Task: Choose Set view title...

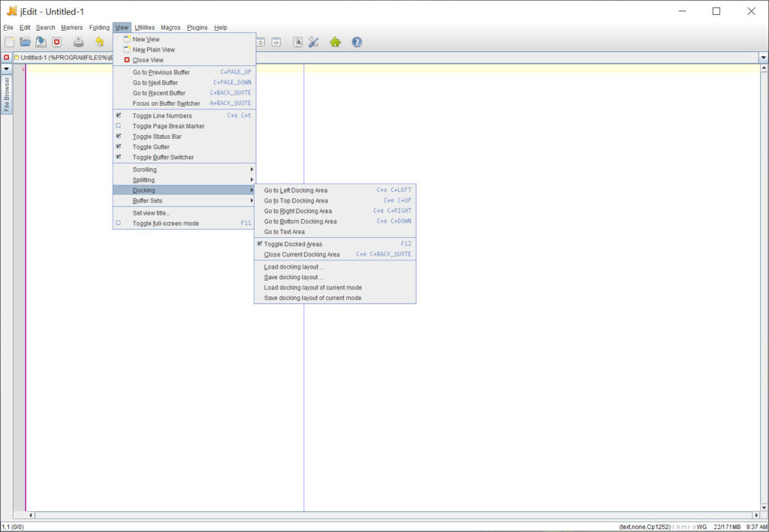Action: (185, 213)
